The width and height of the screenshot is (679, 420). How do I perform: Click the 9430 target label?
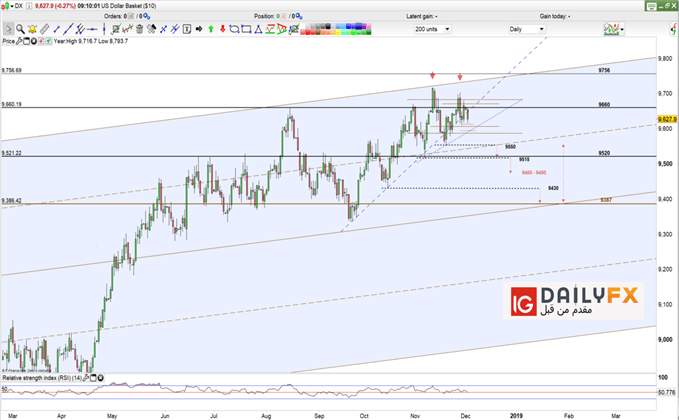click(x=553, y=188)
